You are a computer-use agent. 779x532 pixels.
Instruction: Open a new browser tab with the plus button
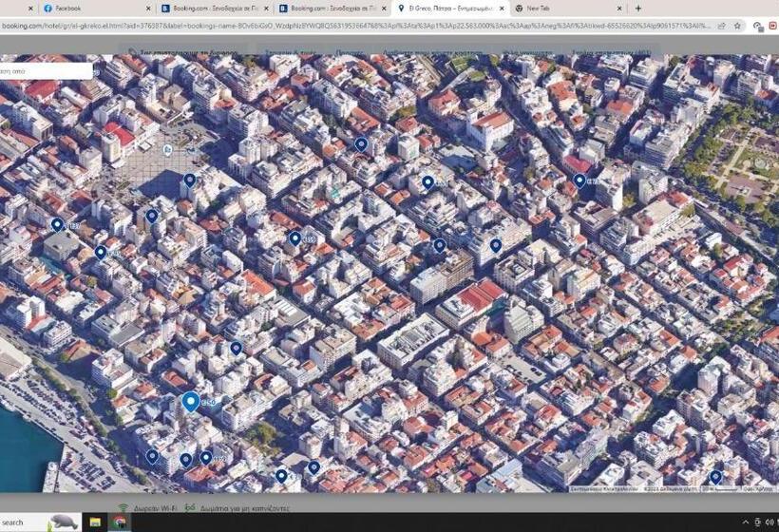[x=637, y=8]
